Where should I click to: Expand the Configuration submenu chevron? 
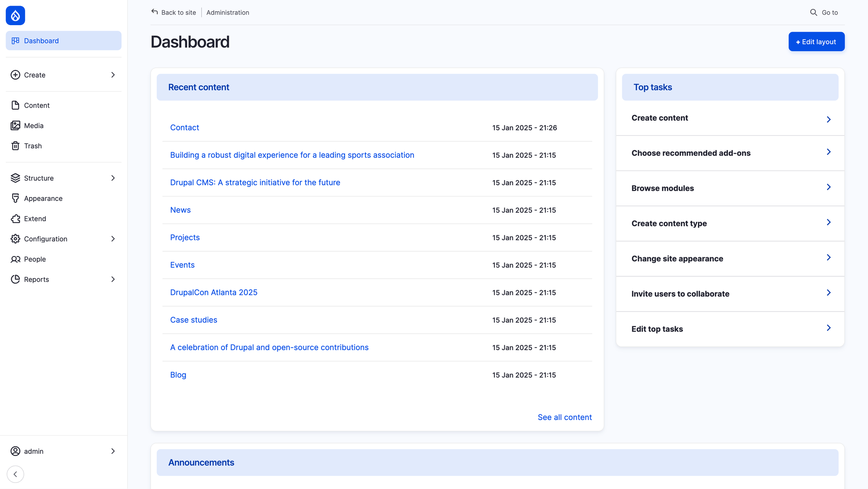113,239
